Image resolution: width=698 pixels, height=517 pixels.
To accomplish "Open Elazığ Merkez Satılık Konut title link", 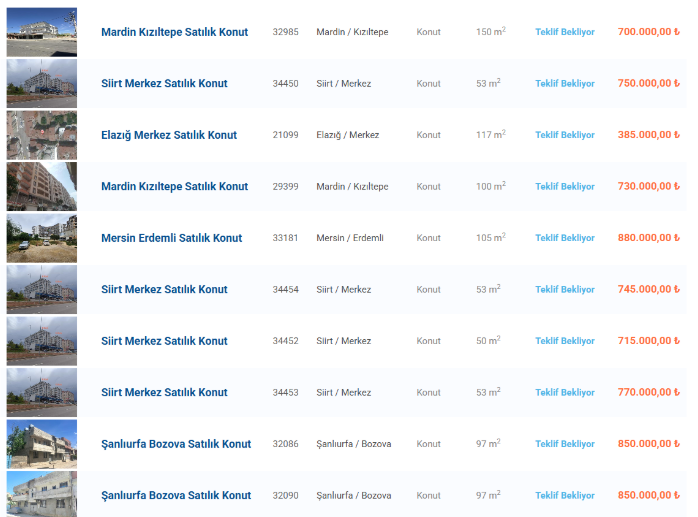I will 169,135.
